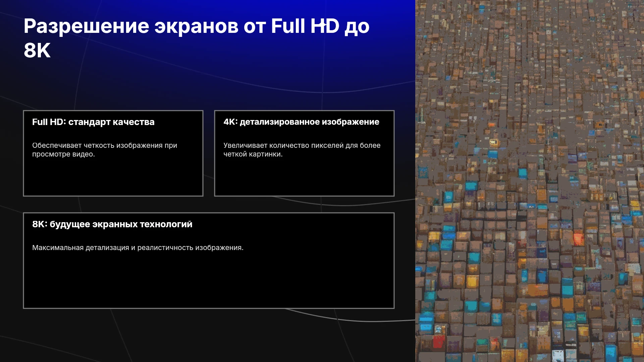This screenshot has height=362, width=644.
Task: Select the slide title about Full HD to 8K
Action: 197,38
